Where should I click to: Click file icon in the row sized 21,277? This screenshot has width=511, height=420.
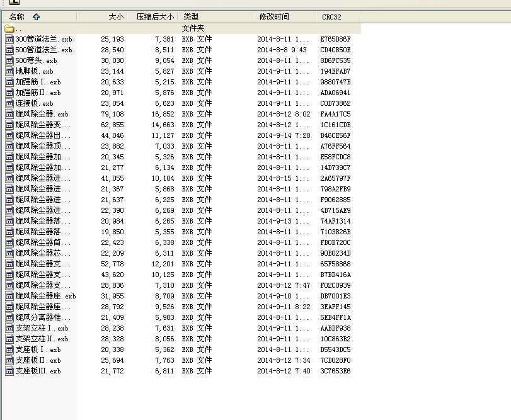[10, 167]
